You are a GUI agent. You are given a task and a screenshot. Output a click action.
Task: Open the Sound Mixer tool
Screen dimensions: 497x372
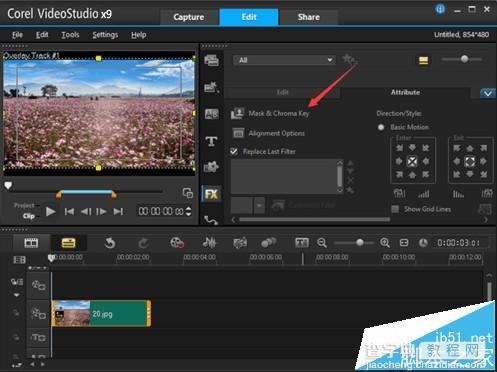point(209,243)
